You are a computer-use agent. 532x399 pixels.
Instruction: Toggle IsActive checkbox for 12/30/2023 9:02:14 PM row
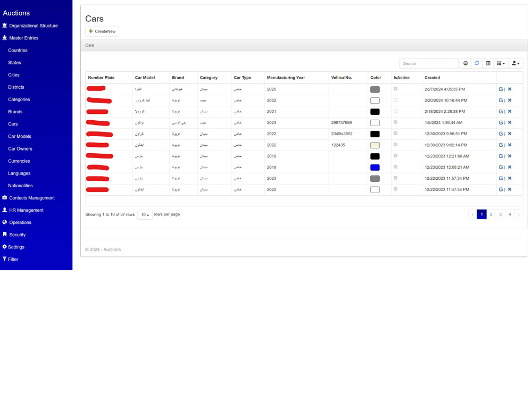click(x=396, y=145)
